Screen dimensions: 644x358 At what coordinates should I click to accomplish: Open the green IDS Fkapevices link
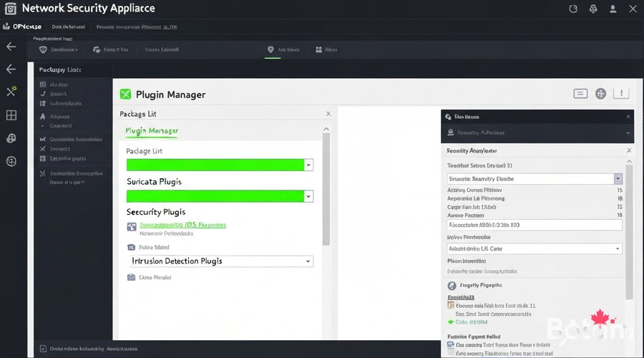[182, 225]
